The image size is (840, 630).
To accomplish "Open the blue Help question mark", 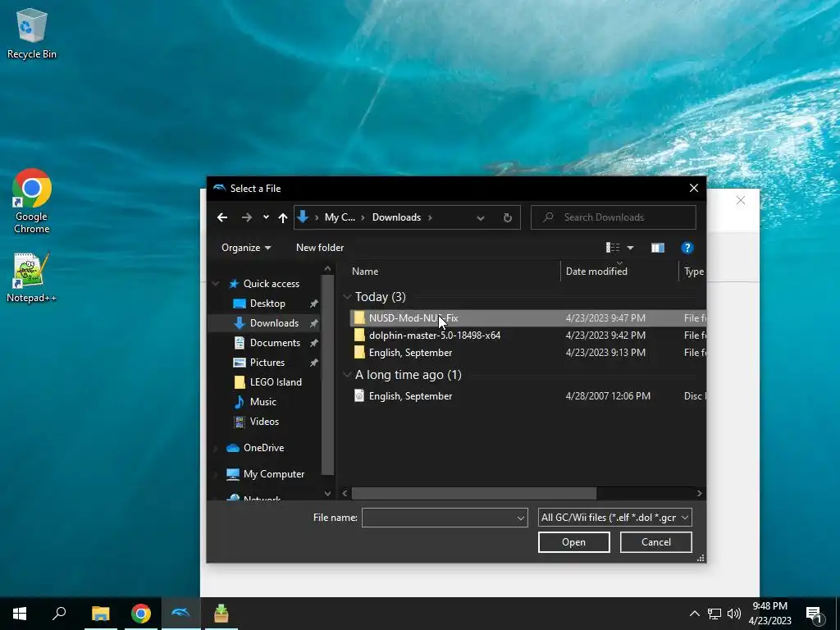I will [687, 248].
